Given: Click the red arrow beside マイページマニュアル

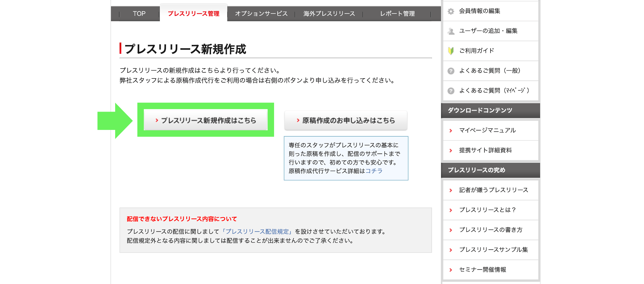Looking at the screenshot, I should point(451,131).
